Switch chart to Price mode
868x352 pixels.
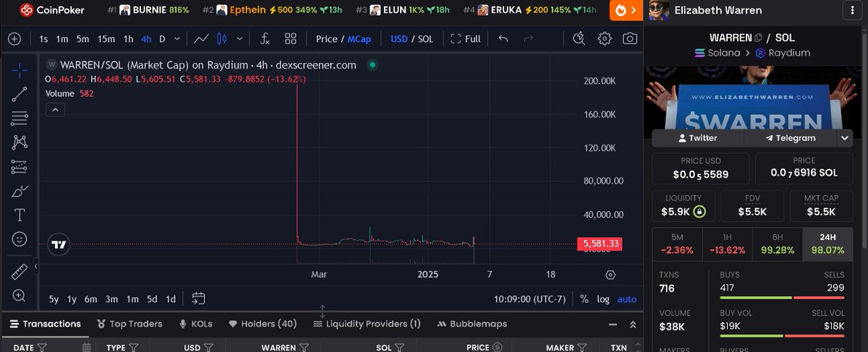point(326,38)
